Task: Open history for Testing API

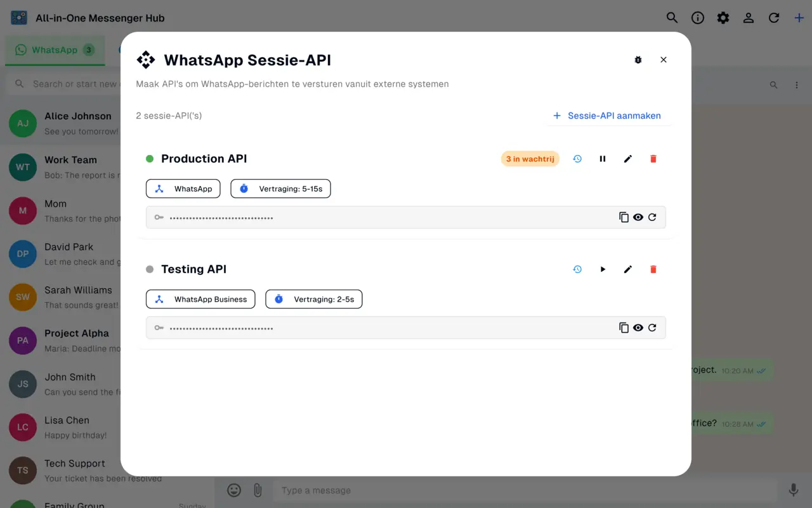Action: [577, 269]
